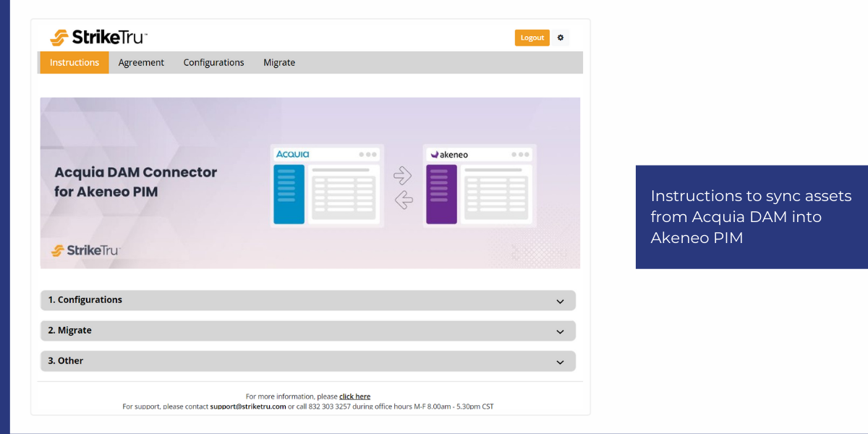868x434 pixels.
Task: Click the '3. Other' heading text
Action: point(66,360)
